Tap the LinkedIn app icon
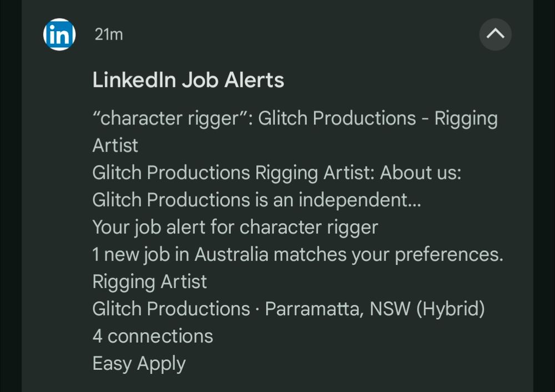555x392 pixels. pos(59,34)
